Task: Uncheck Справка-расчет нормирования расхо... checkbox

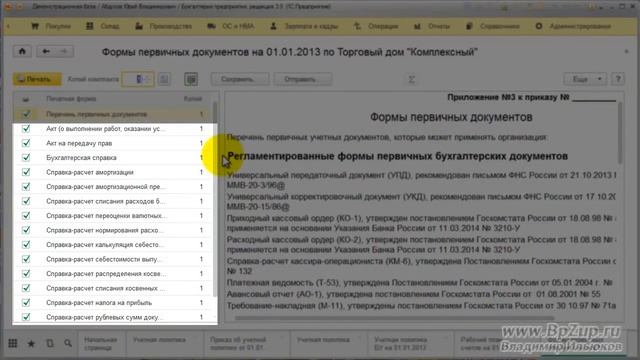Action: tap(26, 230)
